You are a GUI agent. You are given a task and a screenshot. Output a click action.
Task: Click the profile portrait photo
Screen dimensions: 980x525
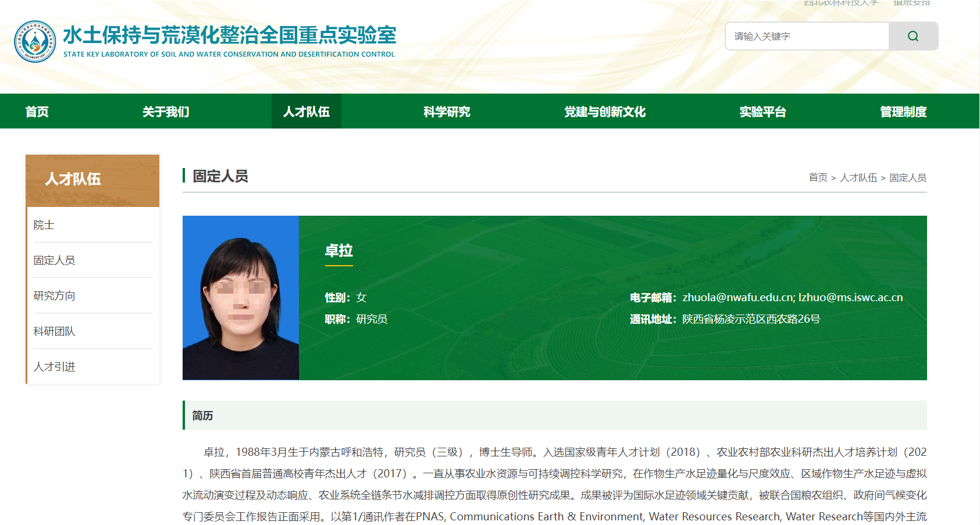(241, 298)
